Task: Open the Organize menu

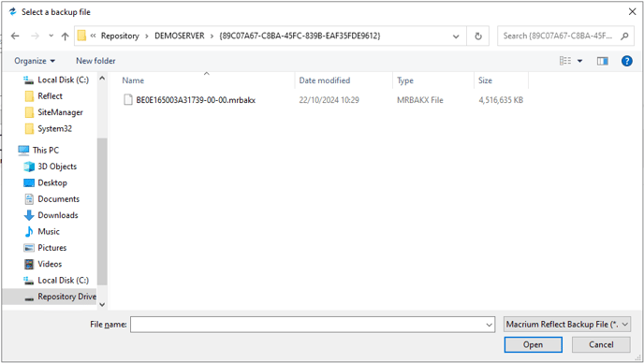Action: tap(35, 61)
